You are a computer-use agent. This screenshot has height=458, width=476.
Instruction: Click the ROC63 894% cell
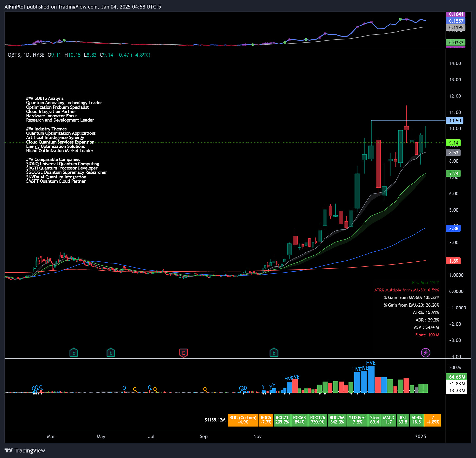coord(299,420)
